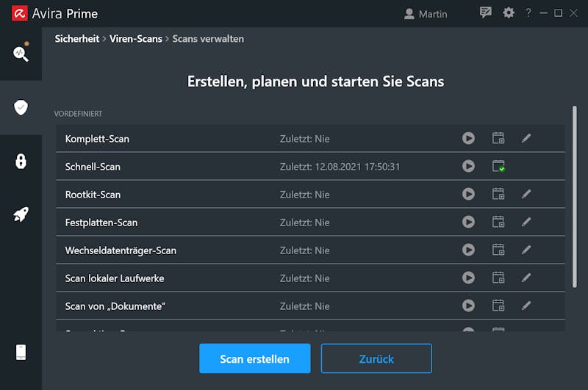588x390 pixels.
Task: Start the Komplett-Scan with play icon
Action: coord(468,138)
